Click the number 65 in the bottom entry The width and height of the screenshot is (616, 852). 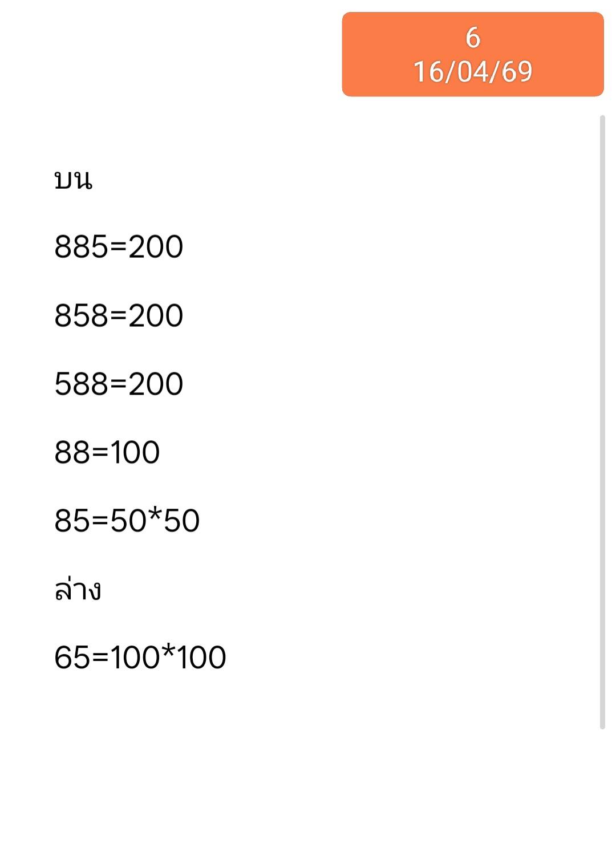pyautogui.click(x=72, y=657)
